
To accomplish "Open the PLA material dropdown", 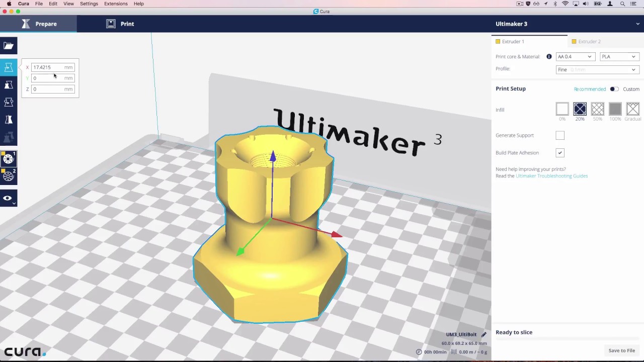I will click(618, 56).
